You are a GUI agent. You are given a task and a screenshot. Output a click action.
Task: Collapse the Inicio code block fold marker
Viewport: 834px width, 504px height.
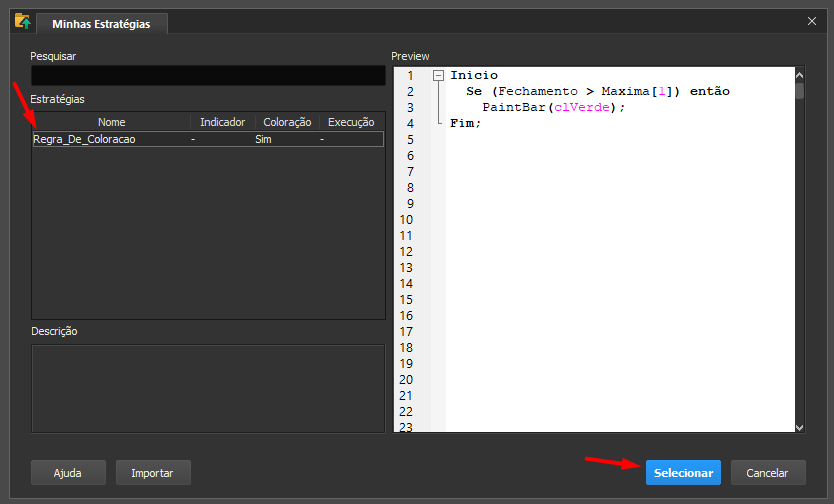coord(438,75)
